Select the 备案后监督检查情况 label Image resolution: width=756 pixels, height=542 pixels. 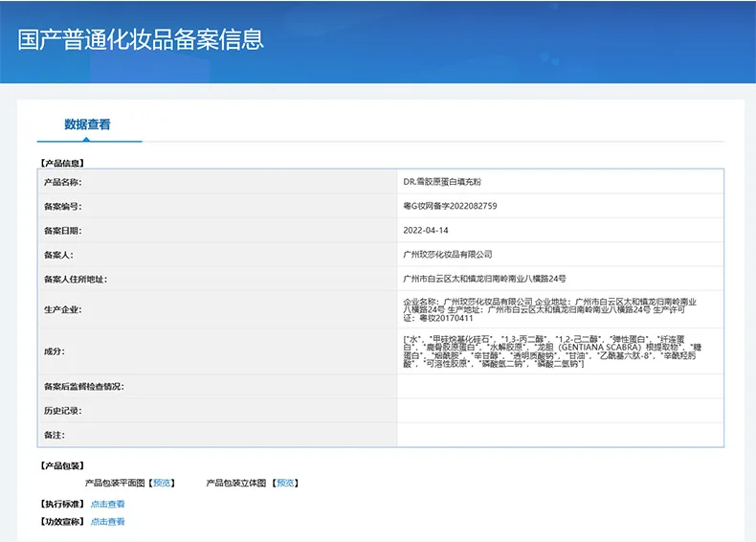(84, 387)
